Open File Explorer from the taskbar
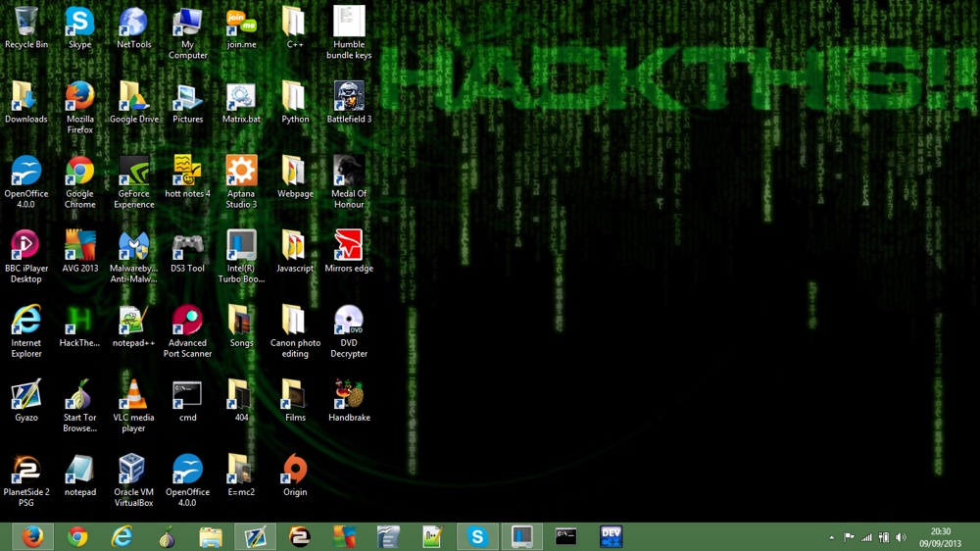 coord(211,536)
